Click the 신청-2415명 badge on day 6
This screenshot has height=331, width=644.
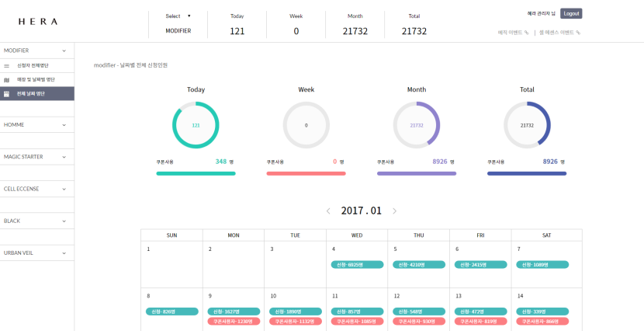tap(480, 265)
